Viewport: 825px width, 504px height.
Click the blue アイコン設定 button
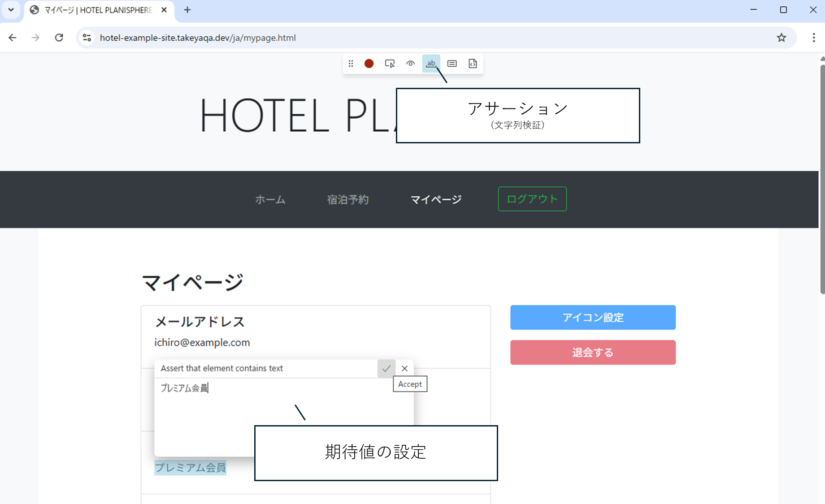coord(593,318)
